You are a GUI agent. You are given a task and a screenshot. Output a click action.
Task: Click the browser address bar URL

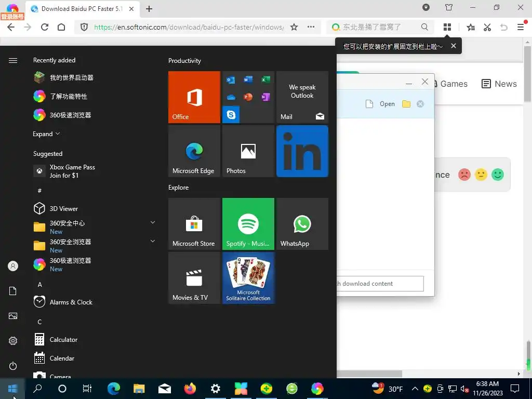[189, 27]
